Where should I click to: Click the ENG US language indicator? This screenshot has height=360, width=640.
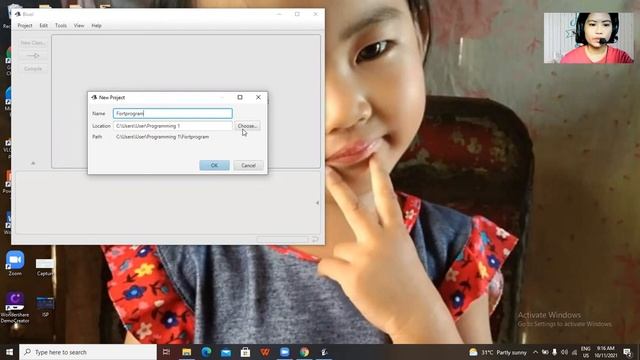point(585,352)
